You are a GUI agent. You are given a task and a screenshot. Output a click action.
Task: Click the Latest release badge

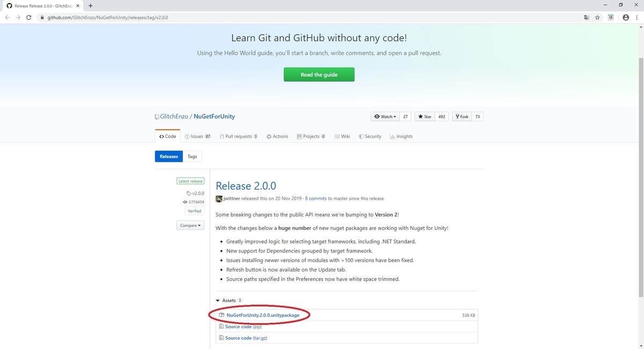(191, 181)
